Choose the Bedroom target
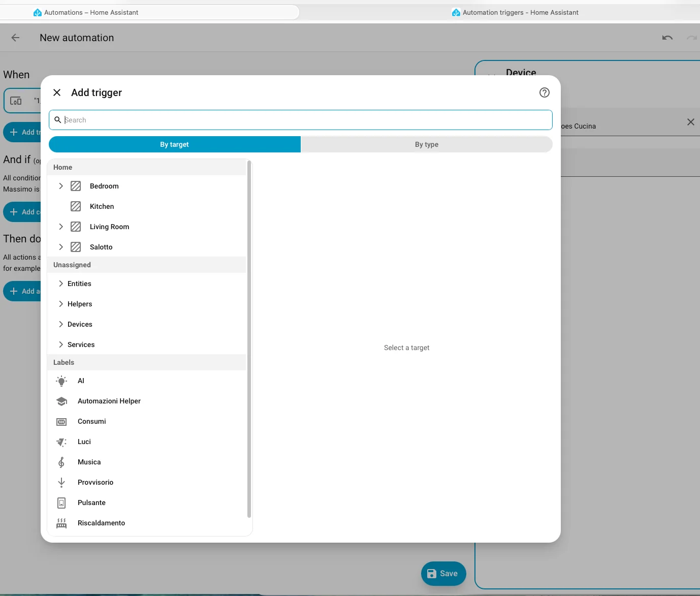The width and height of the screenshot is (700, 596). (x=147, y=186)
